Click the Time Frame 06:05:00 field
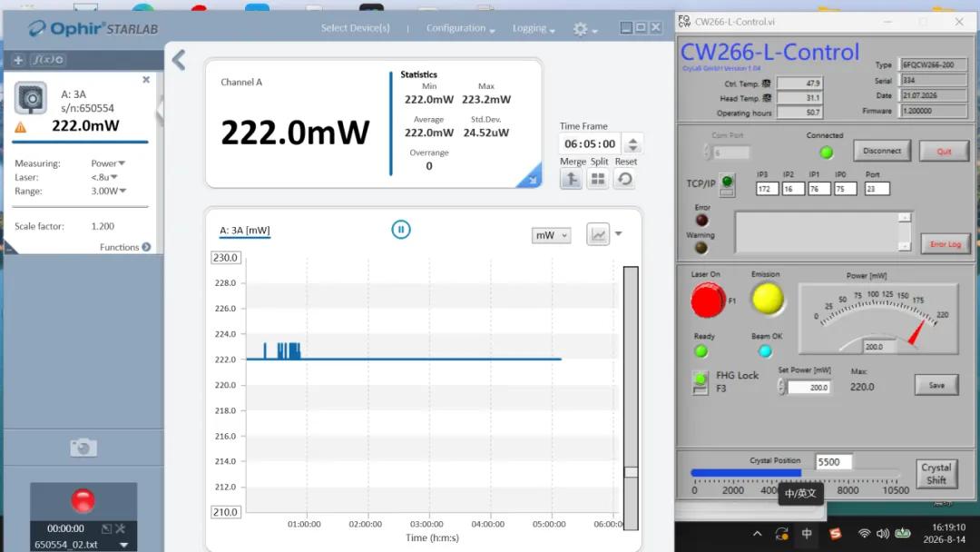The image size is (980, 552). pyautogui.click(x=590, y=144)
